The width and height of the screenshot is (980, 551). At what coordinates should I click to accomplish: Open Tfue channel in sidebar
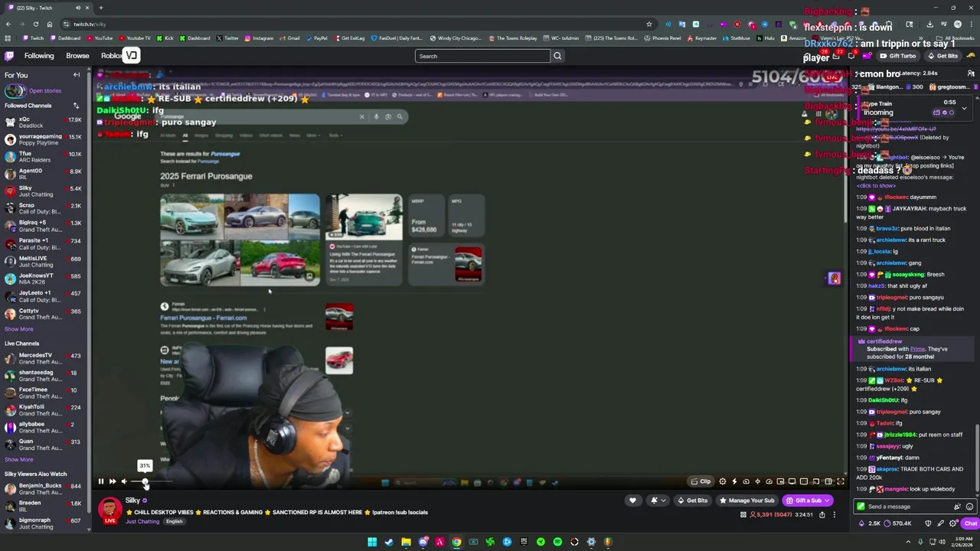point(44,157)
